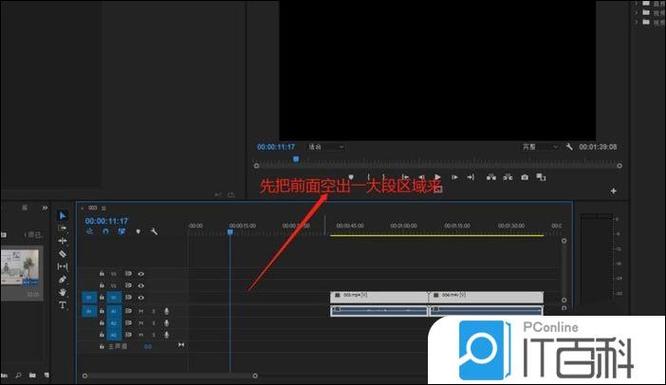Open the playback resolution dropdown
The width and height of the screenshot is (666, 385).
tap(540, 147)
